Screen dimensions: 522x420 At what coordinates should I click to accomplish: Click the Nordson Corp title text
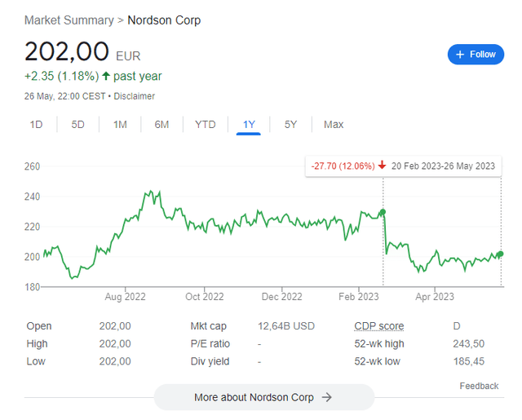(164, 20)
